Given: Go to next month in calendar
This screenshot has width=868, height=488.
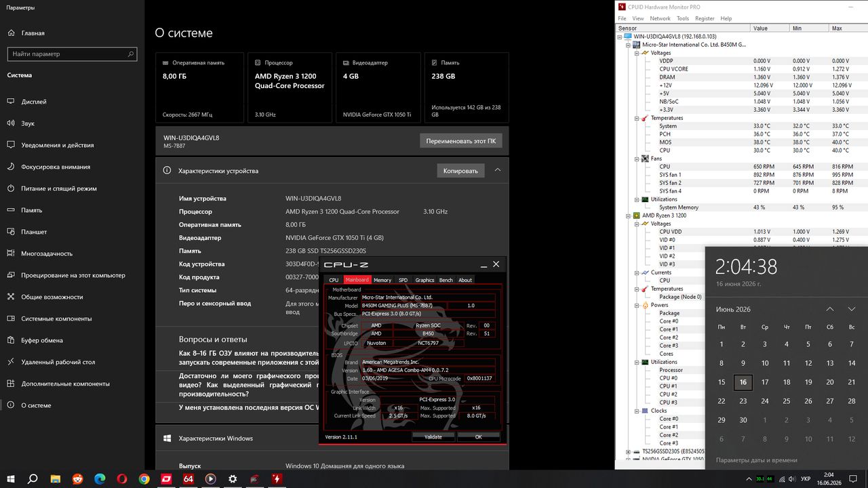Looking at the screenshot, I should click(x=852, y=309).
